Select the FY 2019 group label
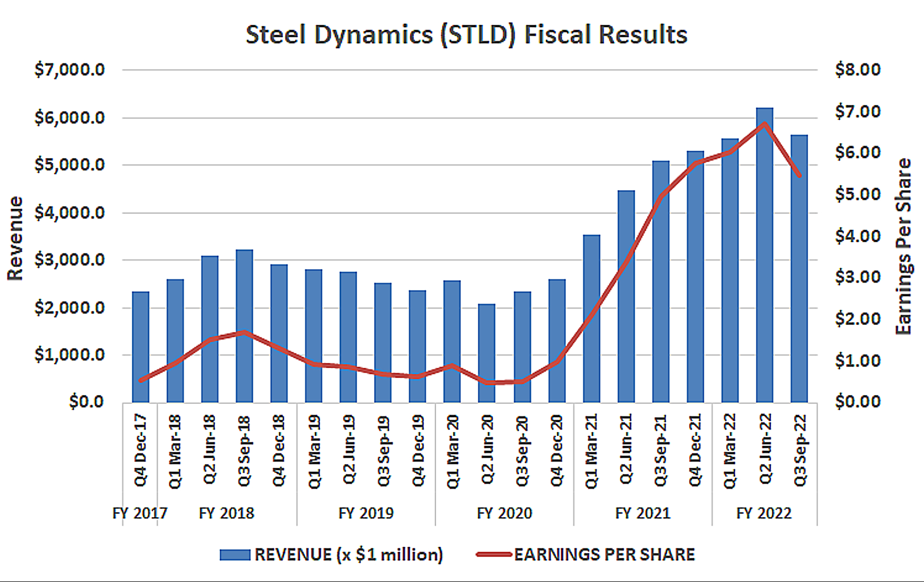The height and width of the screenshot is (582, 924). (366, 513)
